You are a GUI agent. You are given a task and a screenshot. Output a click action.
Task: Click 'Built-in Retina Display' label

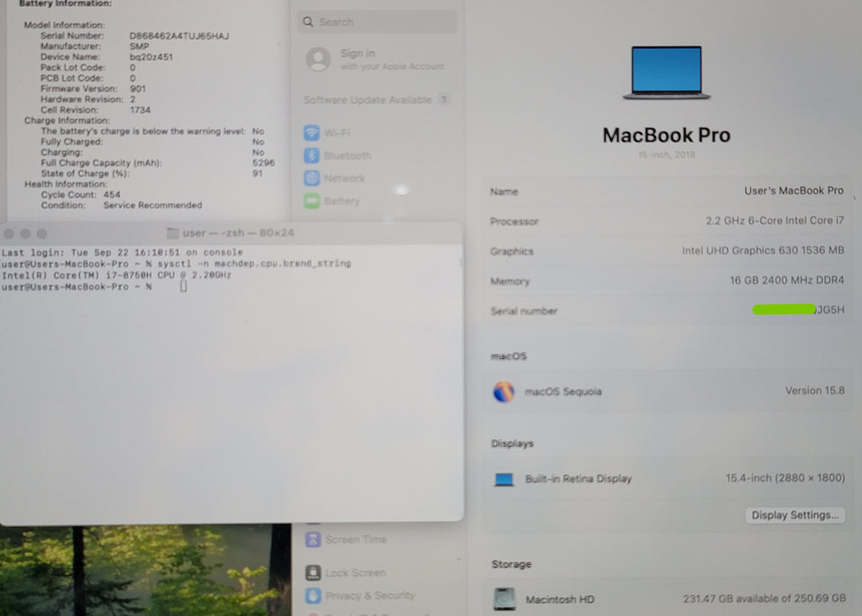pos(578,479)
